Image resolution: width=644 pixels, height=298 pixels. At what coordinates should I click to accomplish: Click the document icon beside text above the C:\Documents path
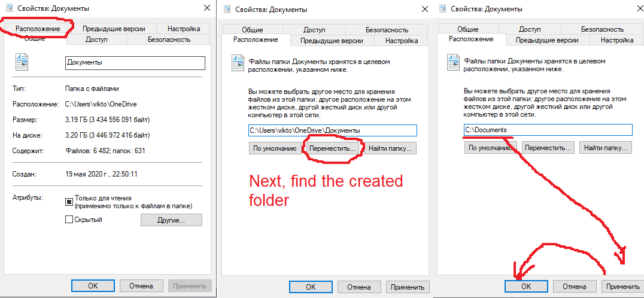click(x=453, y=62)
